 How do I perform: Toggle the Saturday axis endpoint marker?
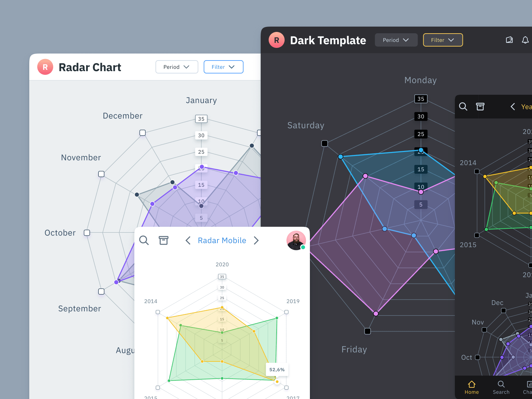(324, 143)
